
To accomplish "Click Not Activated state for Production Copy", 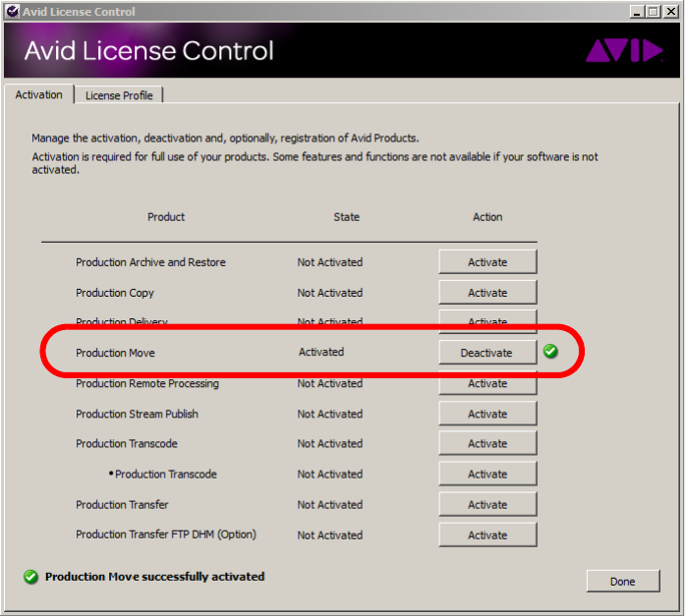I will (x=330, y=293).
